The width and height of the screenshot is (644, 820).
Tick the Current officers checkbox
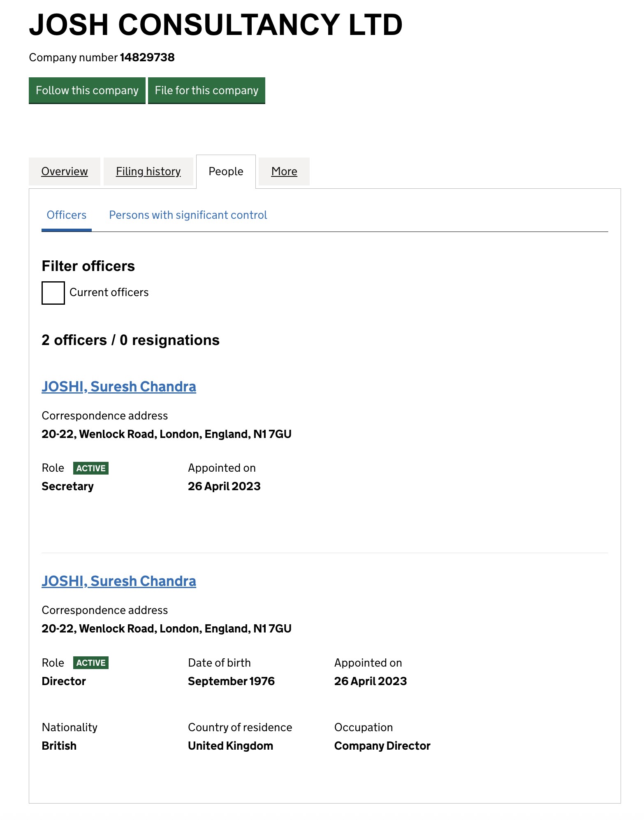53,293
